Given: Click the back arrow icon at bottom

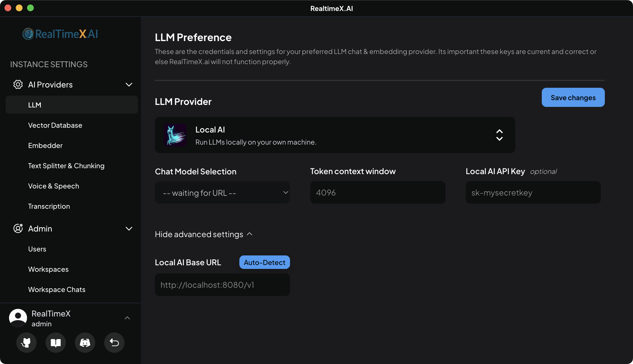Looking at the screenshot, I should 114,343.
